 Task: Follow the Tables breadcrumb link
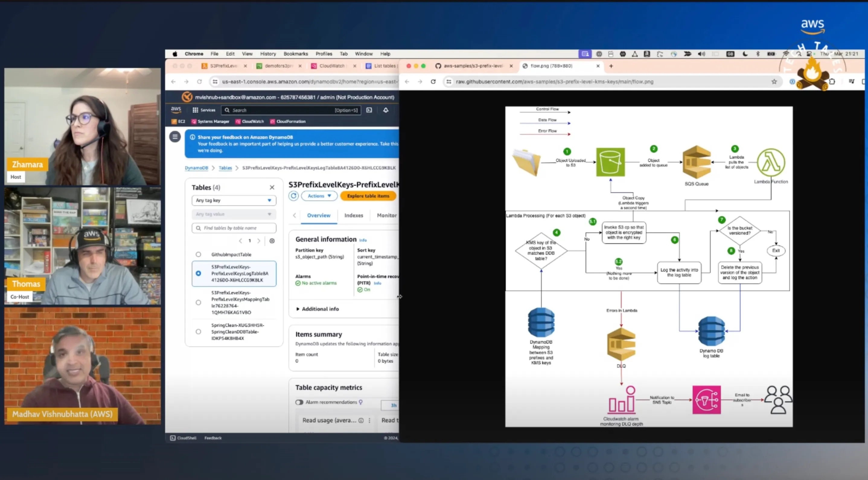tap(225, 168)
